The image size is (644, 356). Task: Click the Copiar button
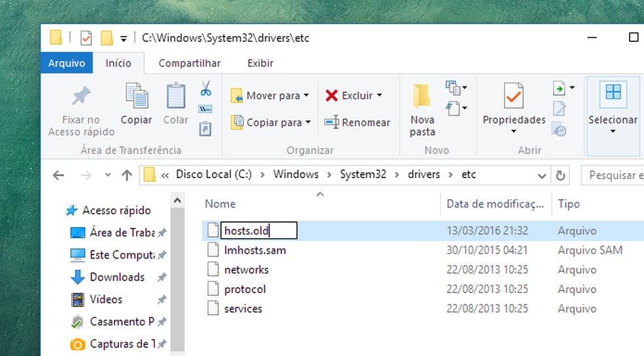pos(136,104)
